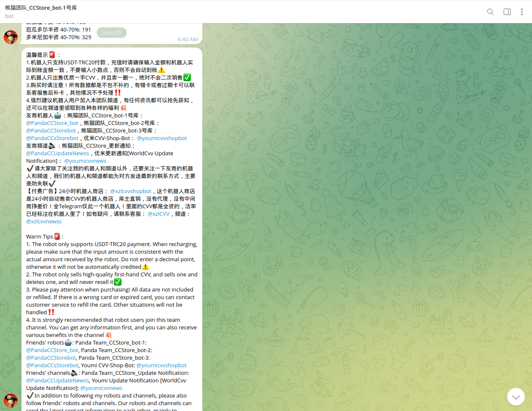532x411 pixels.
Task: Click the 温馨提示 heading text
Action: (x=37, y=55)
